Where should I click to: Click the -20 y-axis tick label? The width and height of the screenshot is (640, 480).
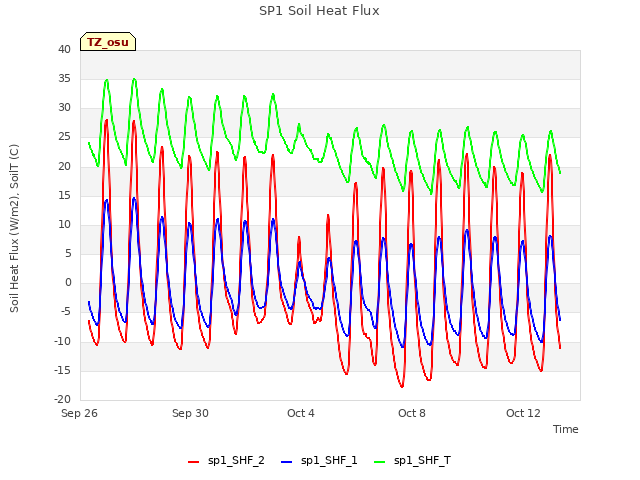(x=62, y=400)
